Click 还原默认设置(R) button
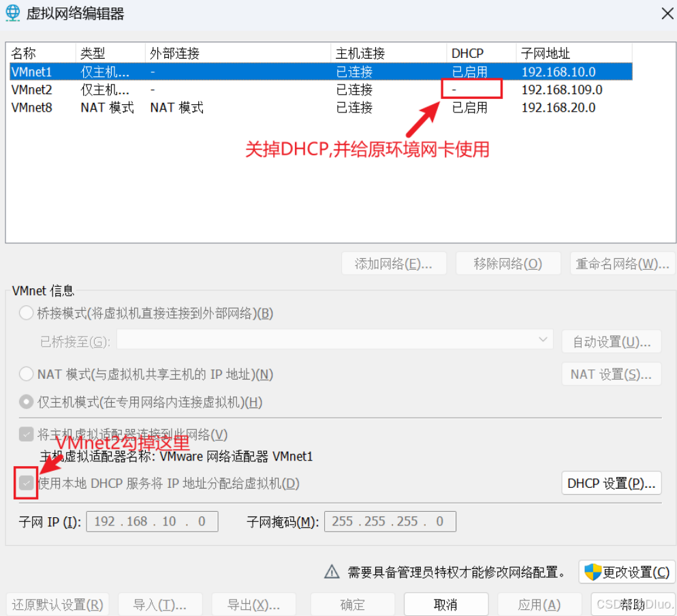The width and height of the screenshot is (677, 616). point(57,604)
